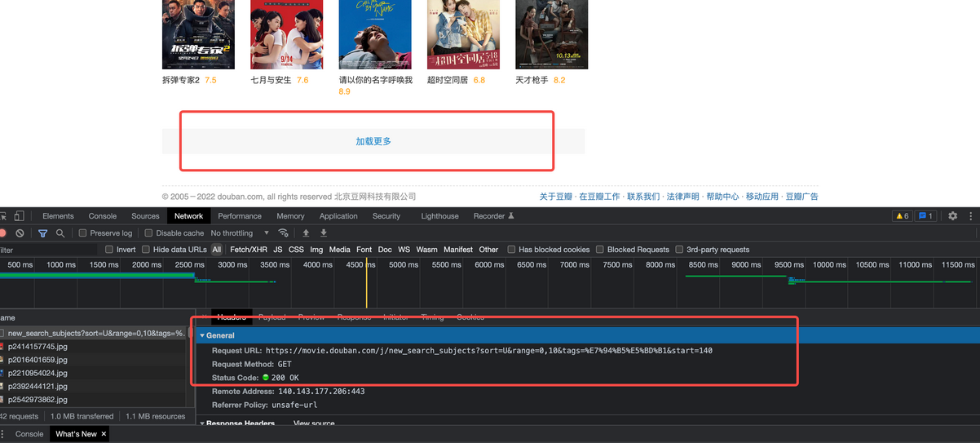Switch to the Console panel tab
The image size is (980, 443).
tap(103, 216)
